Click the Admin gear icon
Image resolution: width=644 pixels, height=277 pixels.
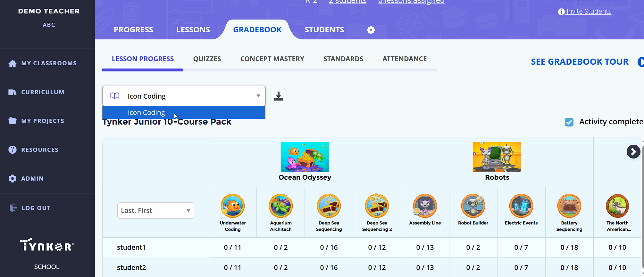pyautogui.click(x=13, y=178)
